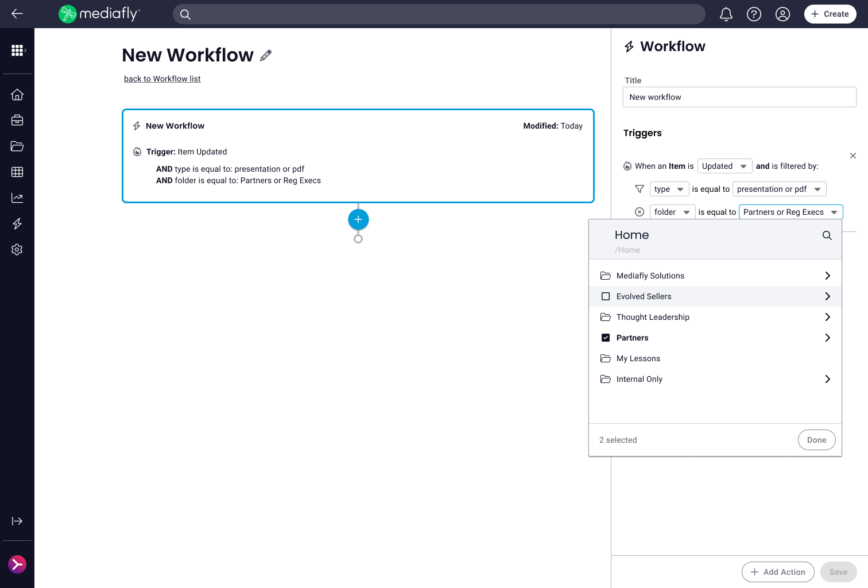Click the top search bar field
The width and height of the screenshot is (868, 588).
[x=439, y=14]
